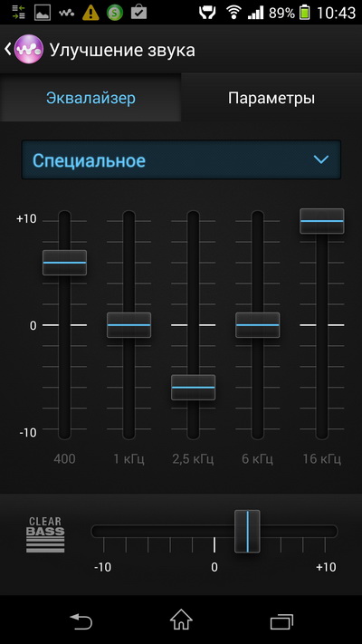
Task: Tap the Android back navigation icon
Action: coord(81,621)
